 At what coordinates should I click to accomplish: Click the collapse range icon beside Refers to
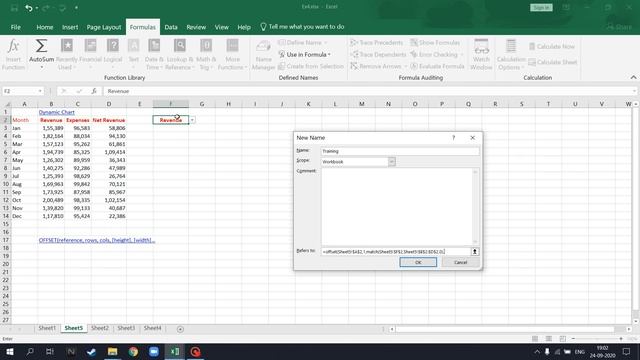pyautogui.click(x=475, y=252)
